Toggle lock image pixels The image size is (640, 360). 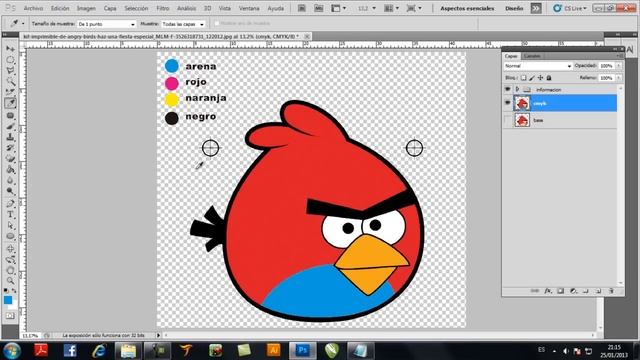532,78
